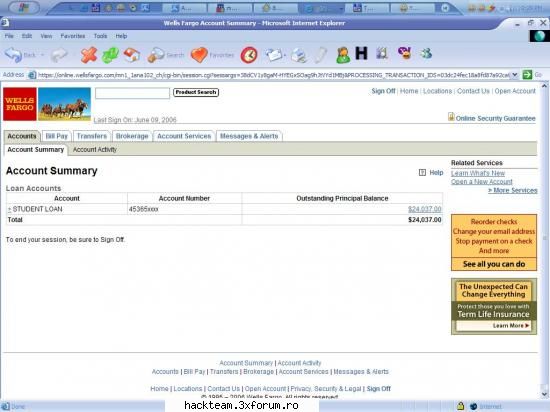550x412 pixels.
Task: Click the address bar URL field
Action: (x=273, y=75)
